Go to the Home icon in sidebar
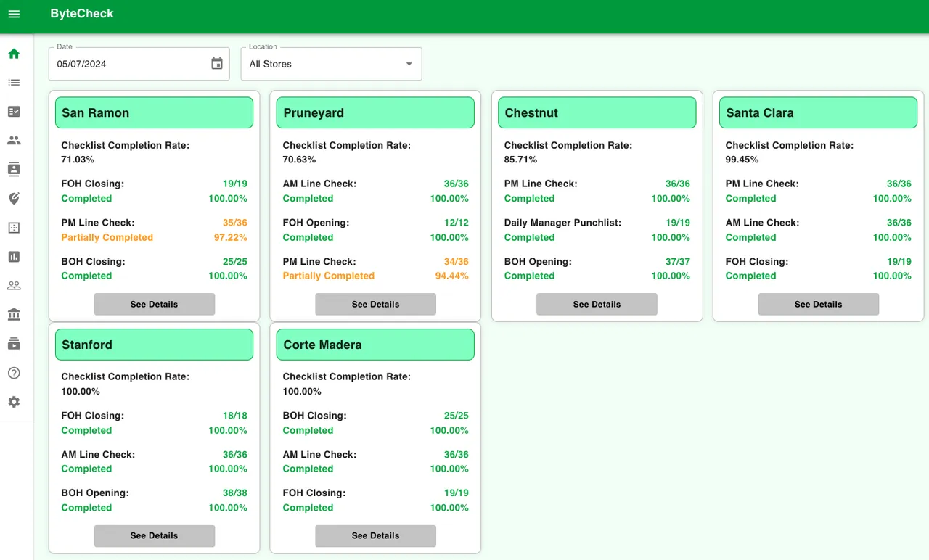929x560 pixels. (14, 54)
